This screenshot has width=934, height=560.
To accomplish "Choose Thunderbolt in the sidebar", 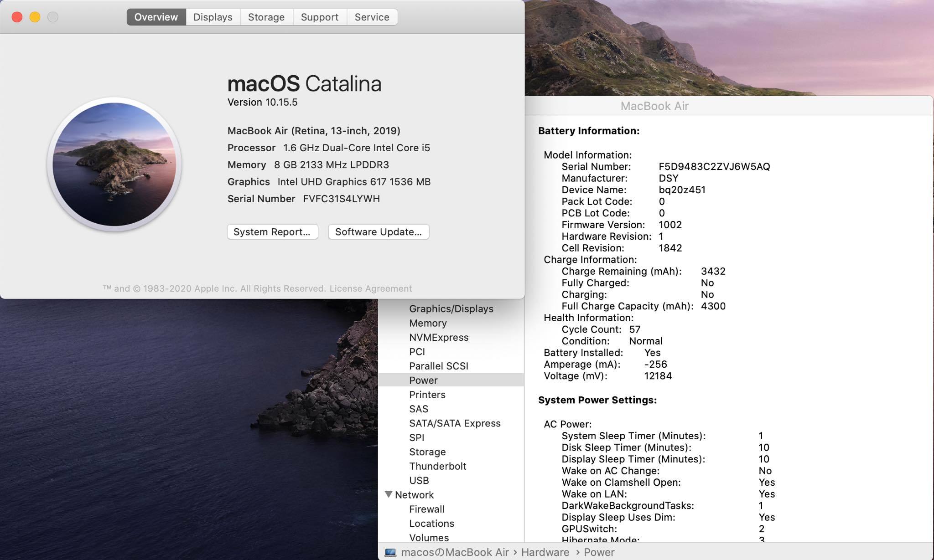I will pos(437,466).
